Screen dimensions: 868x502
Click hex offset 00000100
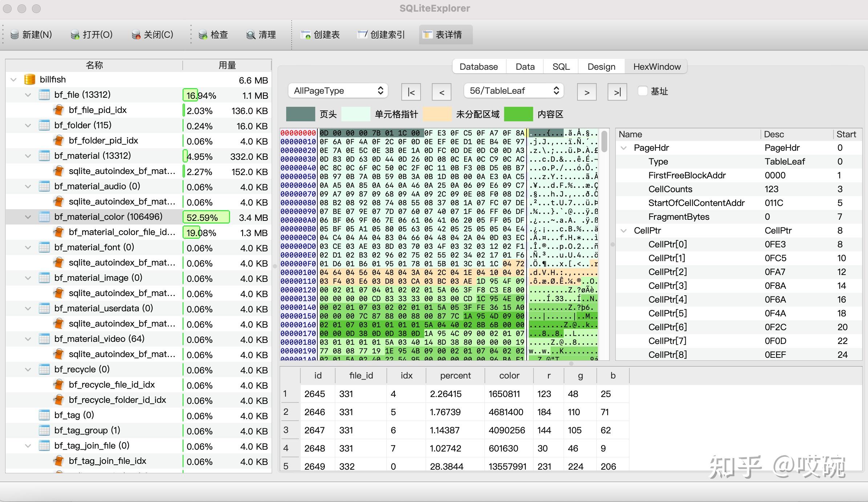coord(299,272)
